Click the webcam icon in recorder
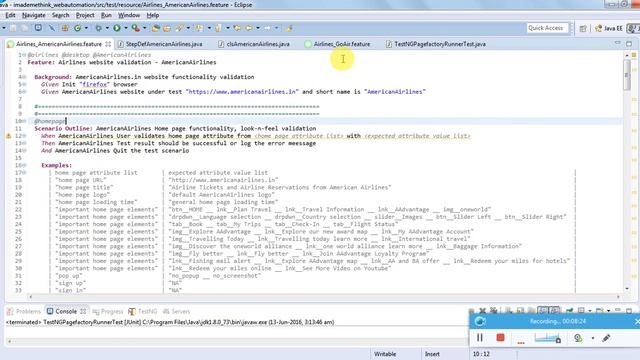The width and height of the screenshot is (640, 360). click(x=578, y=338)
